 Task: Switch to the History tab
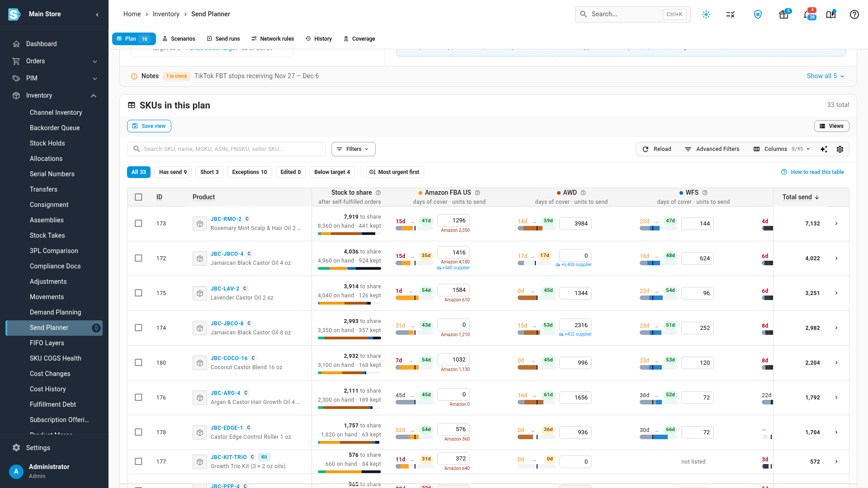(319, 39)
